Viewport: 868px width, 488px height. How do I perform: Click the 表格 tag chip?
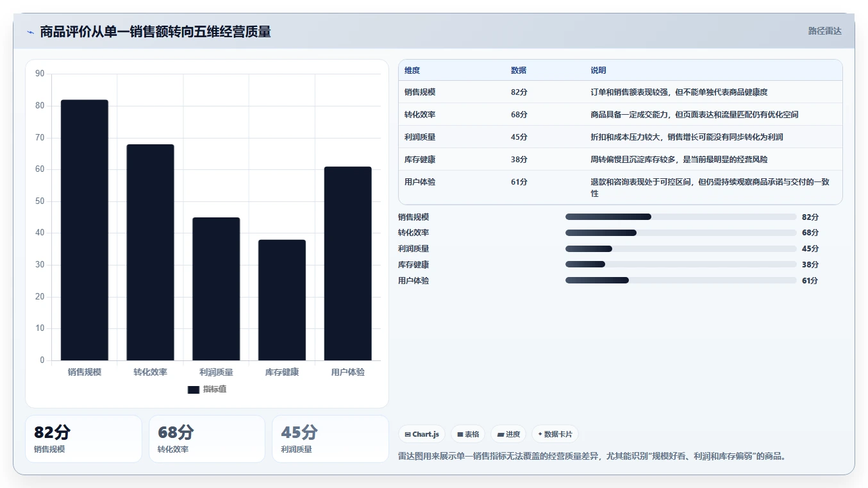[x=468, y=434]
